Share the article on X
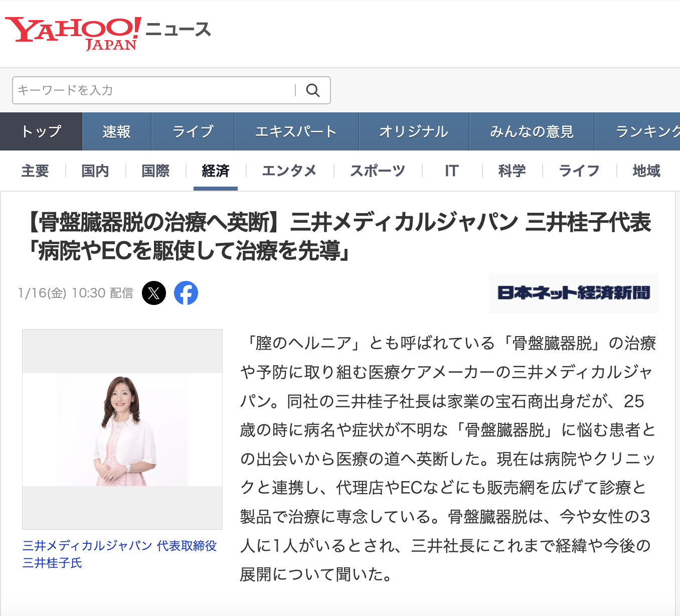The width and height of the screenshot is (680, 616). coord(154,293)
